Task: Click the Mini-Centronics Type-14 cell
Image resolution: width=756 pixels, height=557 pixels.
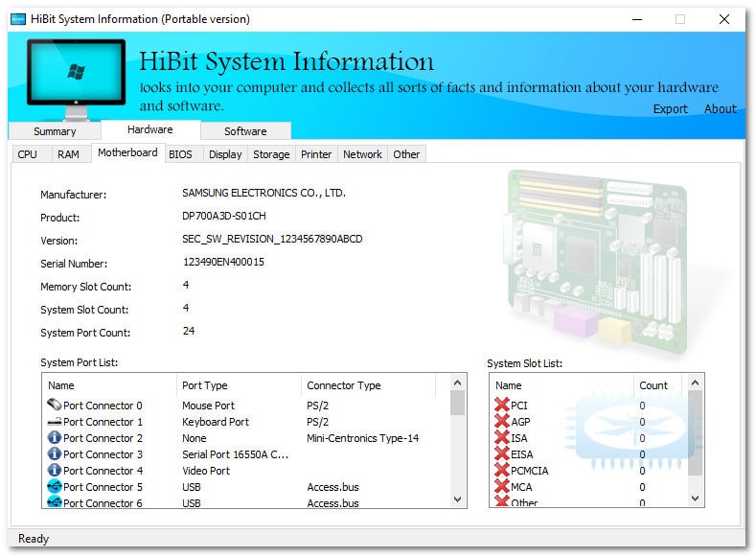Action: tap(362, 438)
